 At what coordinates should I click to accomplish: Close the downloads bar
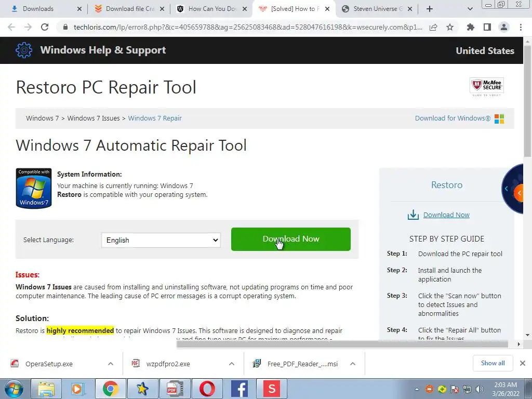click(x=523, y=363)
